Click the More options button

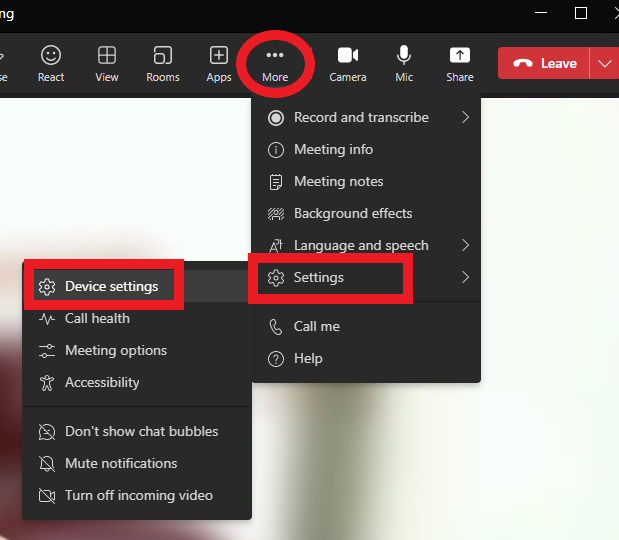coord(275,64)
